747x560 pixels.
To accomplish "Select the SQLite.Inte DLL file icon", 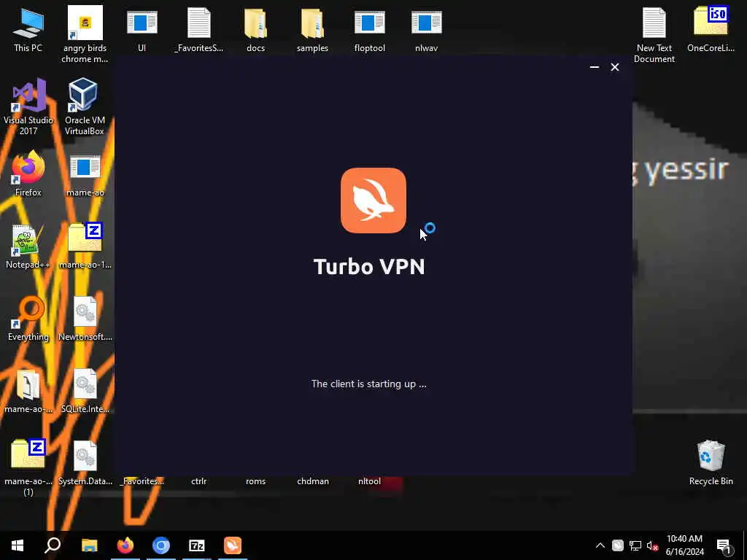I will point(85,391).
